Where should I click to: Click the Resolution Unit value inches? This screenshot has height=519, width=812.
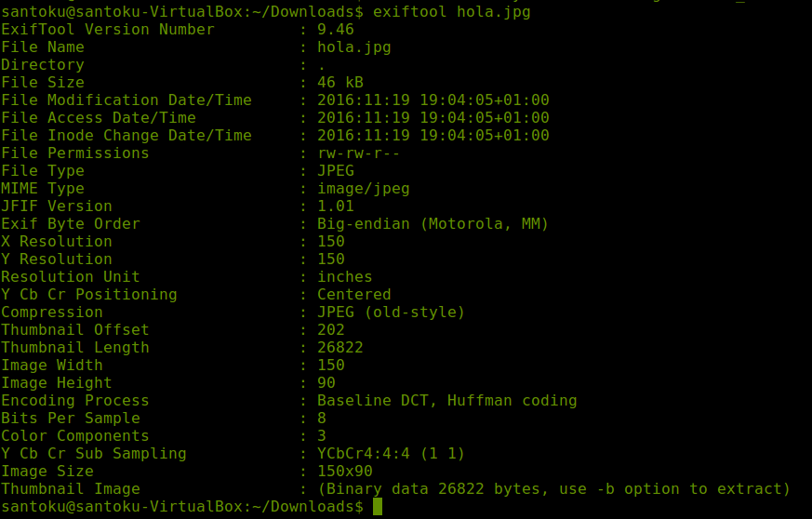point(344,276)
